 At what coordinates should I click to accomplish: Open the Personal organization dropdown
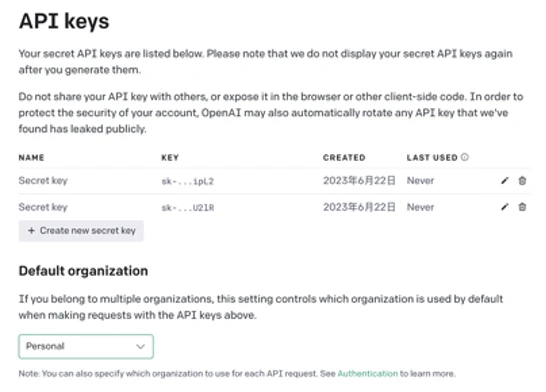coord(86,346)
